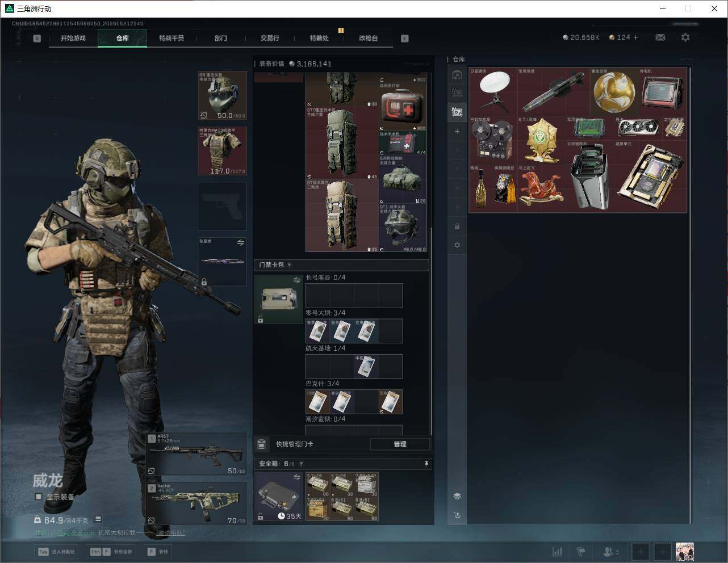Select the 仓库 tab

[123, 38]
